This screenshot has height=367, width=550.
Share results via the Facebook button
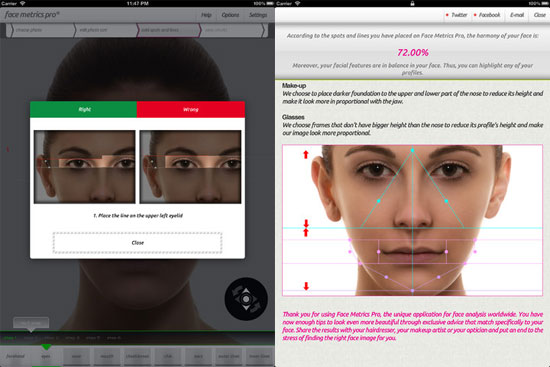click(x=487, y=15)
